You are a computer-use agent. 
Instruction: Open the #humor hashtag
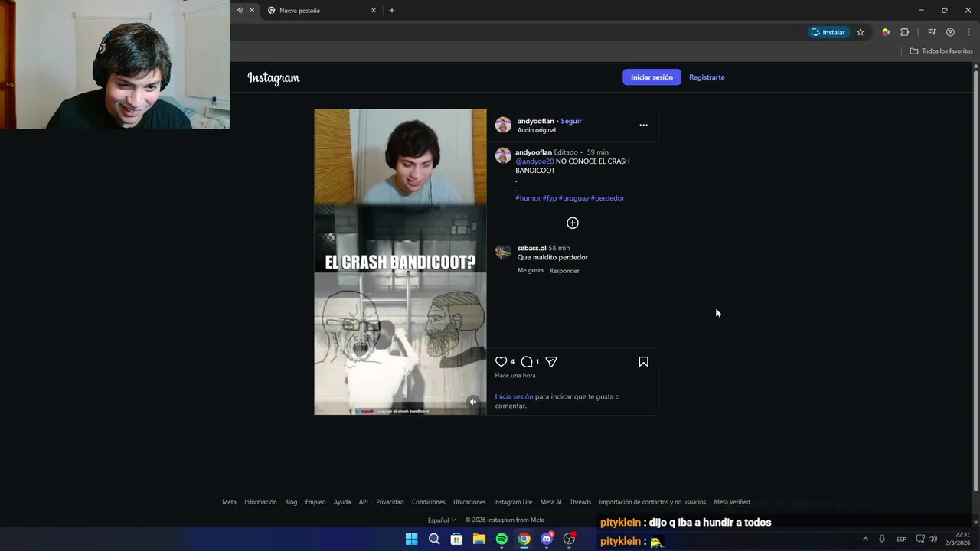coord(528,198)
